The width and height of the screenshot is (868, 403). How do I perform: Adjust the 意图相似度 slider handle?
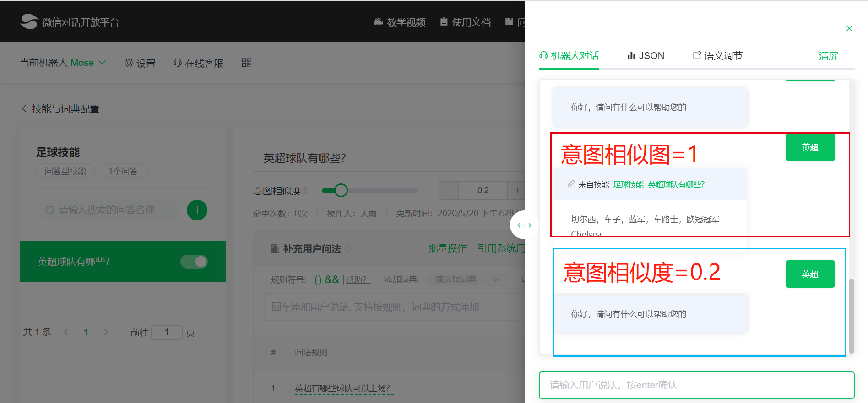(x=341, y=190)
